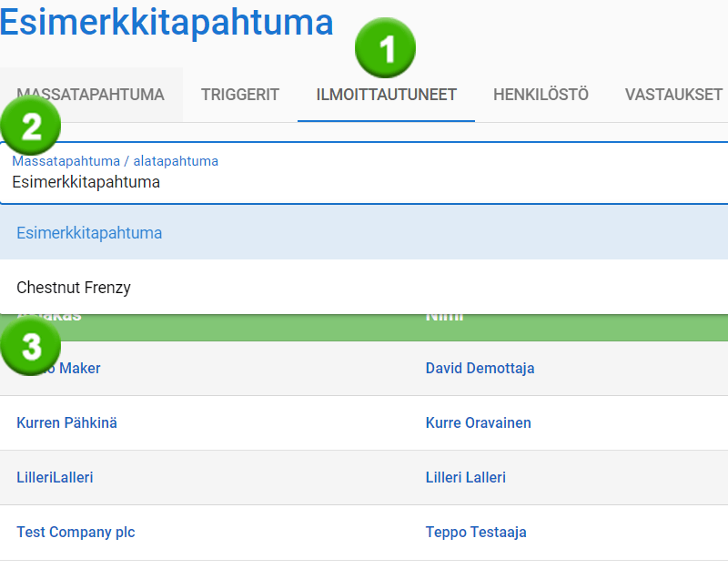Screen dimensions: 728x569
Task: Click the green number 1 badge
Action: point(386,49)
